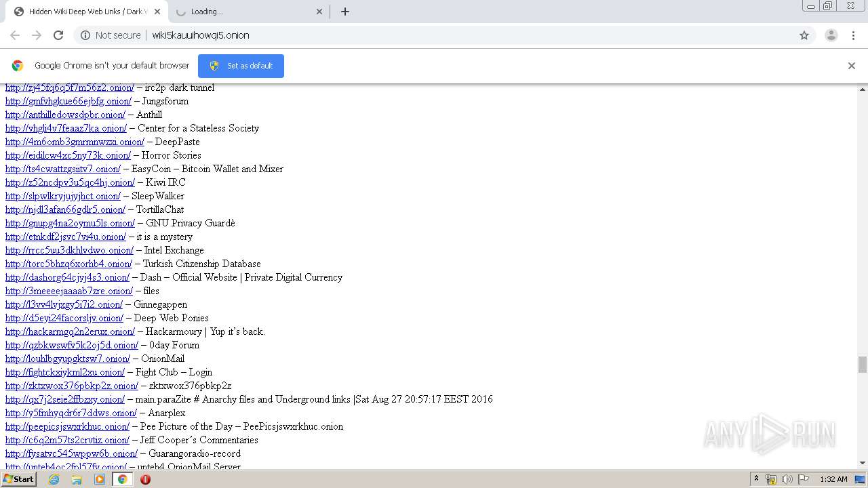Open the network tray icon
The image size is (868, 488).
tap(771, 479)
